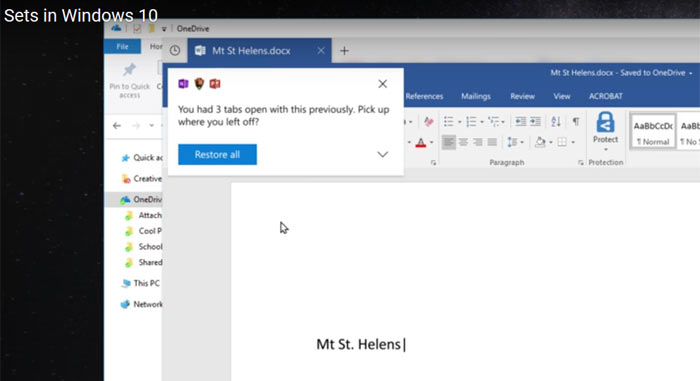Screen dimensions: 700x381
Task: Select Creative Cloud item in Explorer tree
Action: pos(142,179)
